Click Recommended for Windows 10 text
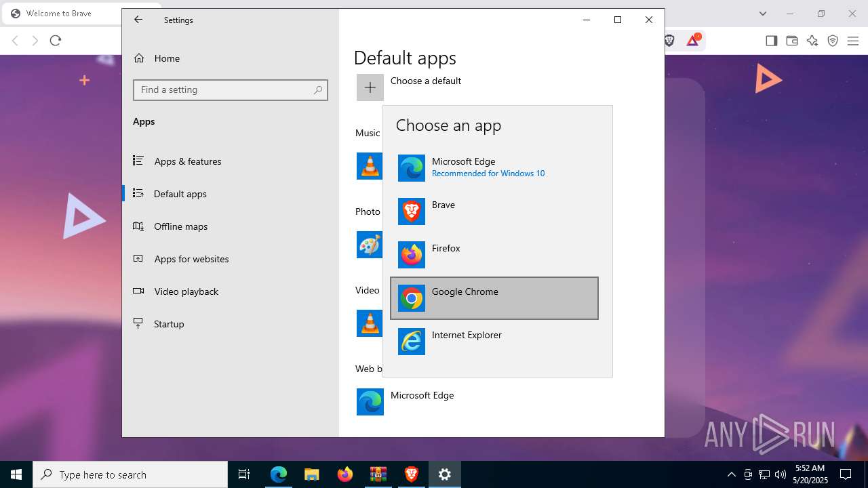Viewport: 868px width, 488px height. 488,174
